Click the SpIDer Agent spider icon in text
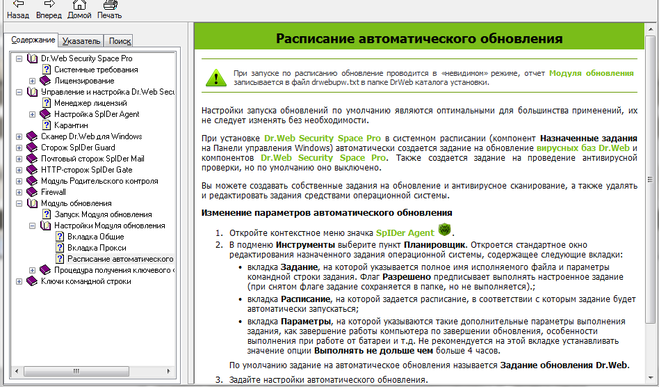The height and width of the screenshot is (387, 659). coord(444,230)
